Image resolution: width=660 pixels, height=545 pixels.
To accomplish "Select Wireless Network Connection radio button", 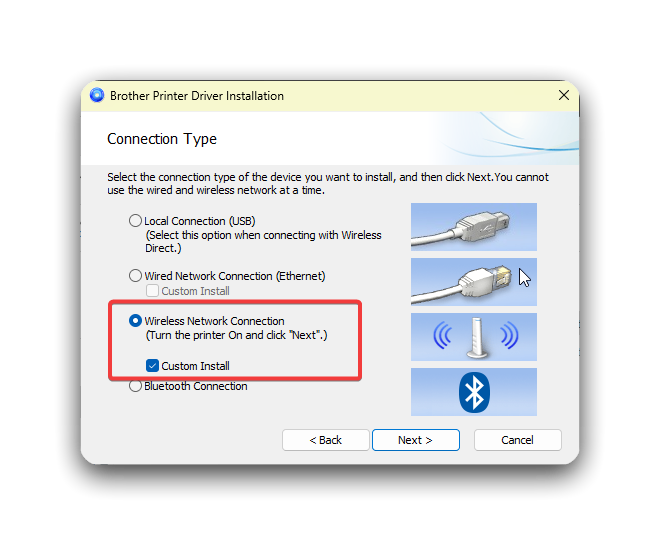I will (135, 321).
